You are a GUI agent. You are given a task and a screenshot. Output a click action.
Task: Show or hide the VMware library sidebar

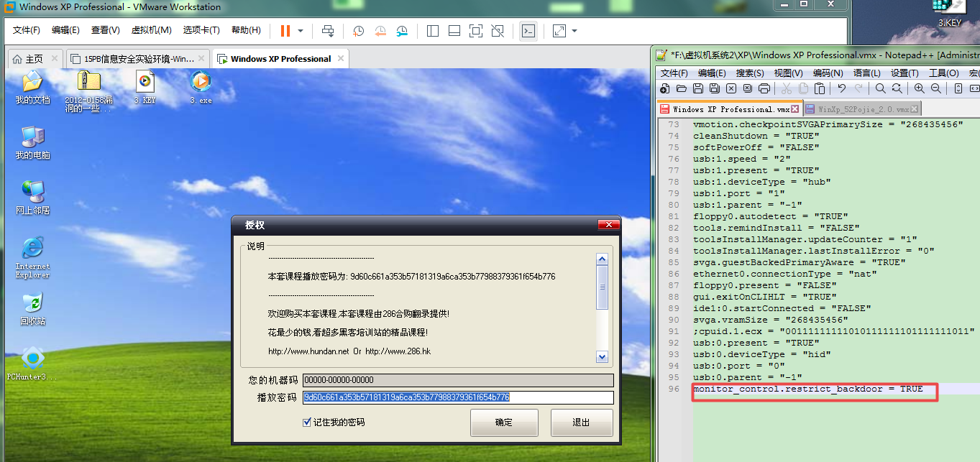pos(433,31)
